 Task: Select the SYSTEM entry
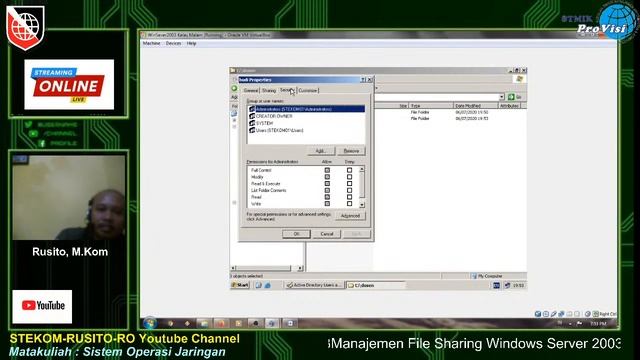coord(264,123)
